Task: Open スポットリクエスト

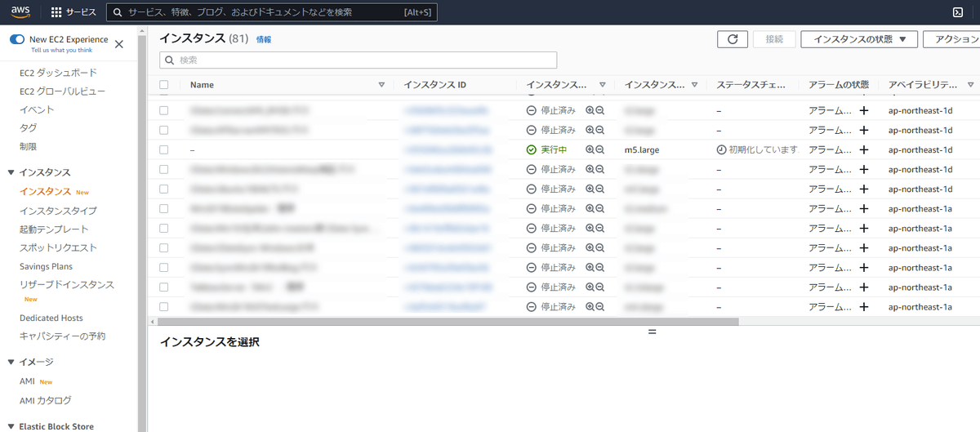Action: click(58, 247)
